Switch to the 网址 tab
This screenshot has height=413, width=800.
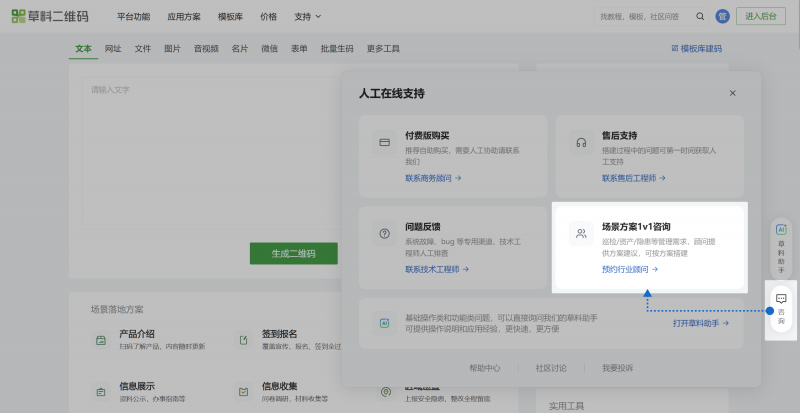(113, 48)
